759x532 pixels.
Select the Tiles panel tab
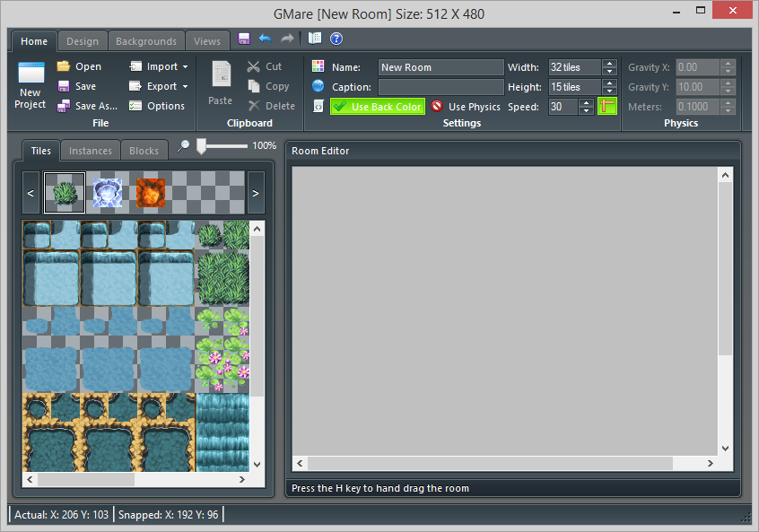coord(40,151)
